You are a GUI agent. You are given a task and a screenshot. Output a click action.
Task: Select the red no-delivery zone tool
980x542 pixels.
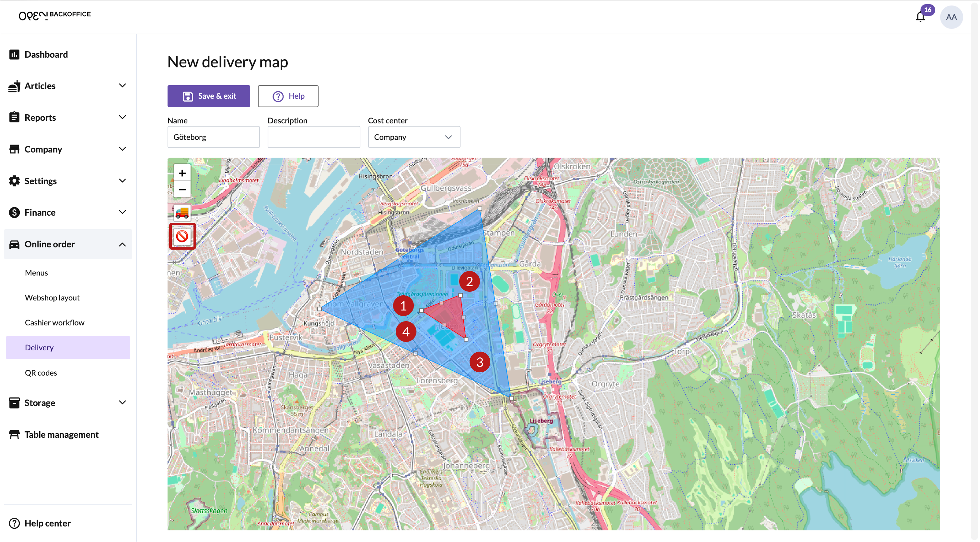pyautogui.click(x=182, y=236)
